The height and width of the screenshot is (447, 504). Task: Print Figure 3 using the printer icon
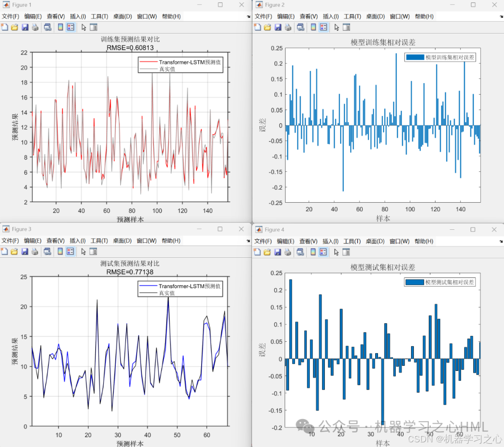pyautogui.click(x=35, y=251)
